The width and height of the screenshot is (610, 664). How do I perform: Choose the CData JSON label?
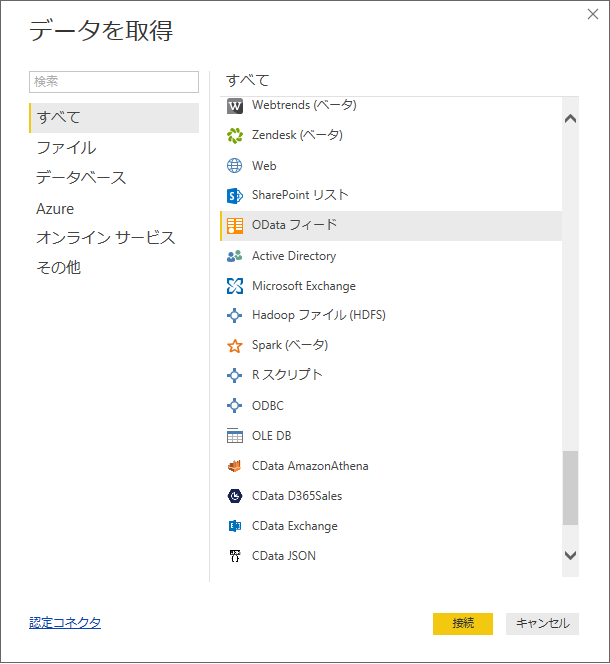284,556
